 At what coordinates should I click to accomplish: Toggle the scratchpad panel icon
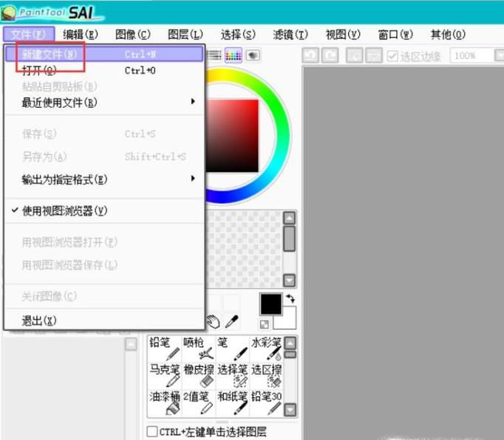pos(253,55)
